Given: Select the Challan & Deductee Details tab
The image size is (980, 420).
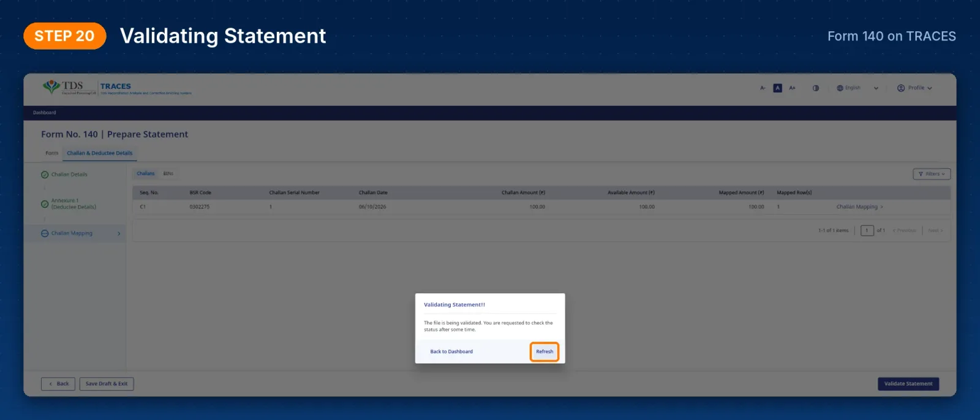Looking at the screenshot, I should [99, 153].
